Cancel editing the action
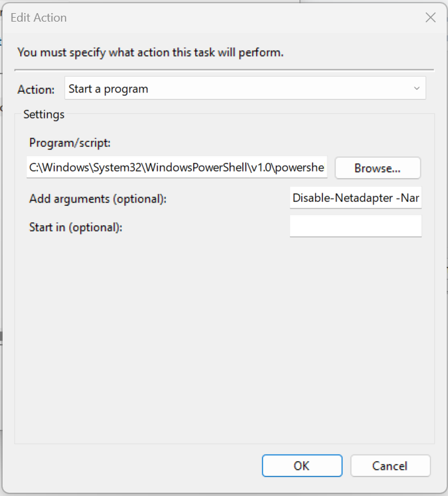 [390, 466]
